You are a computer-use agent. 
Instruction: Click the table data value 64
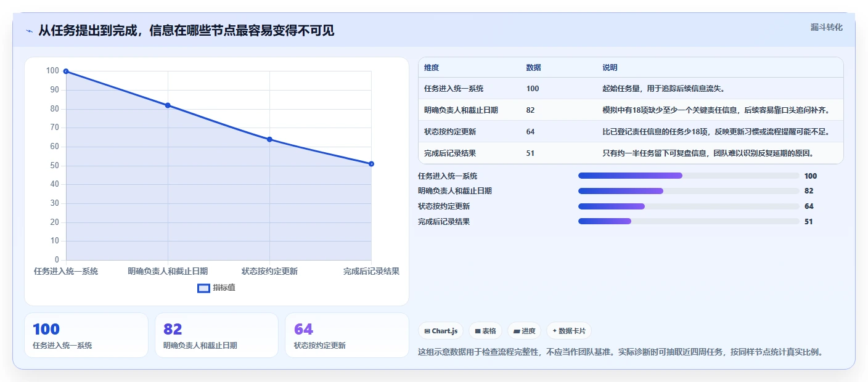click(530, 132)
